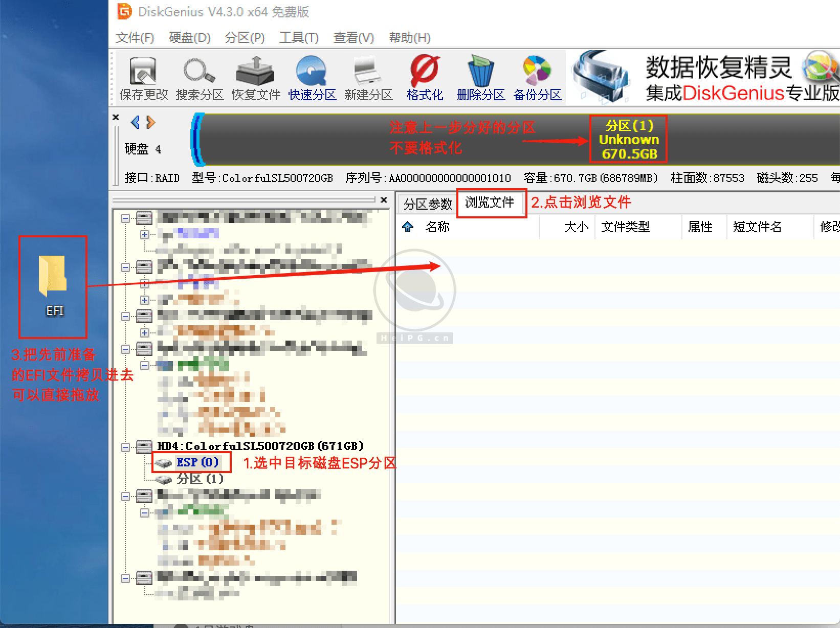The image size is (840, 628).
Task: Click the 保存更改 save changes toolbar icon
Action: point(143,79)
